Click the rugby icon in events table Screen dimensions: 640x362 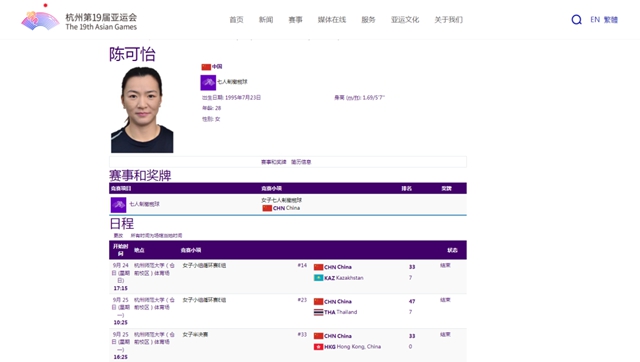[x=118, y=205]
